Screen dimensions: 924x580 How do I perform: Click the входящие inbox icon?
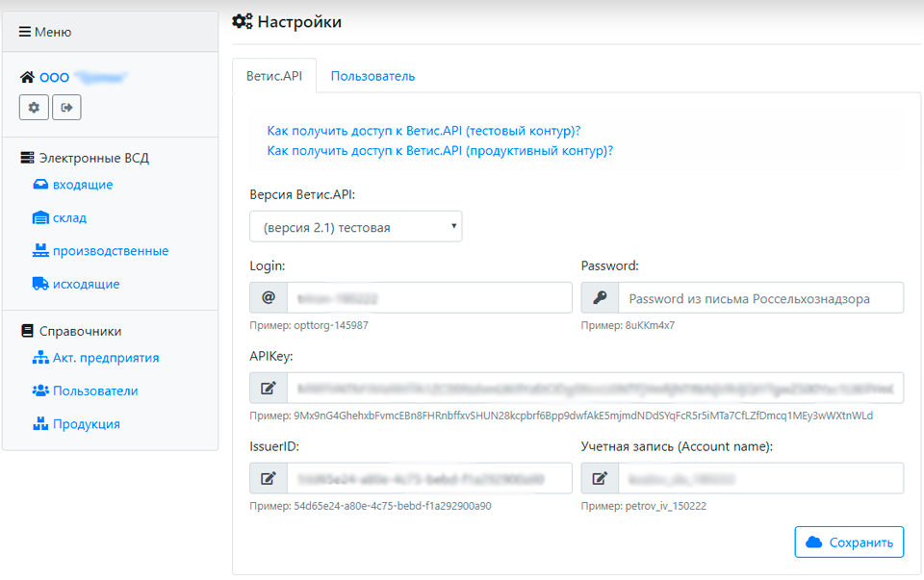click(x=40, y=185)
